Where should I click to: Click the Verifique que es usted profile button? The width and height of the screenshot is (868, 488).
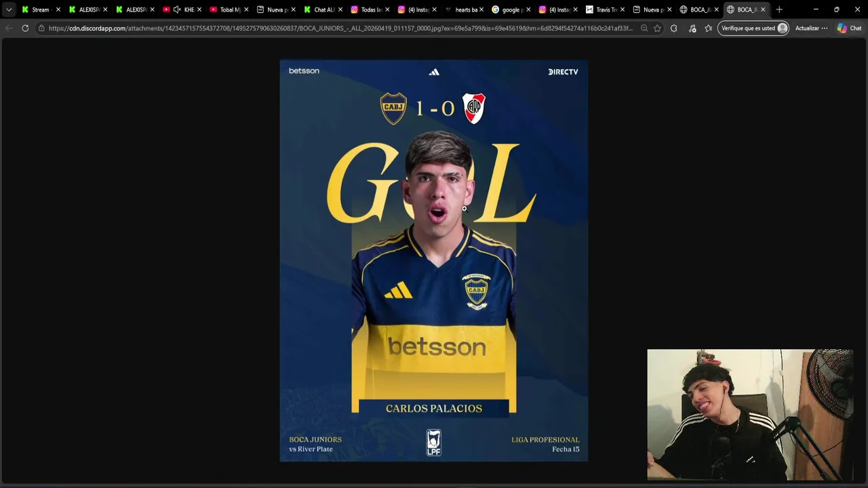tap(753, 28)
